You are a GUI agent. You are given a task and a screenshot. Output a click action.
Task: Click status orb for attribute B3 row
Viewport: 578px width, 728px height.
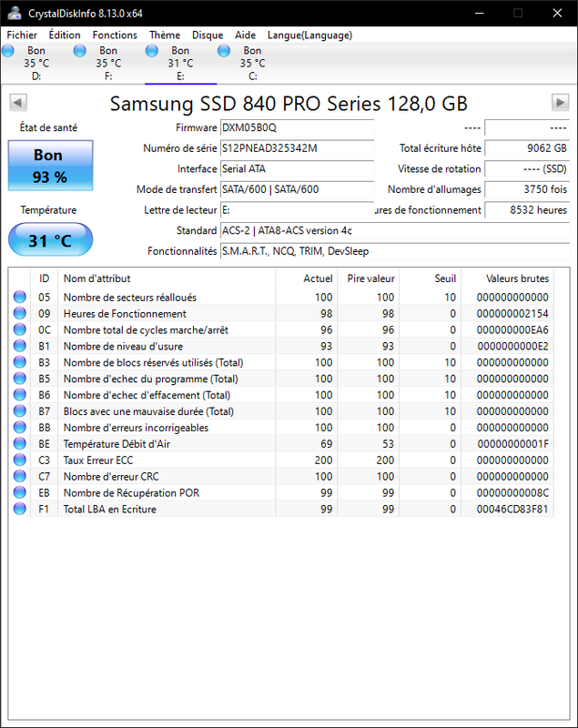click(x=19, y=361)
